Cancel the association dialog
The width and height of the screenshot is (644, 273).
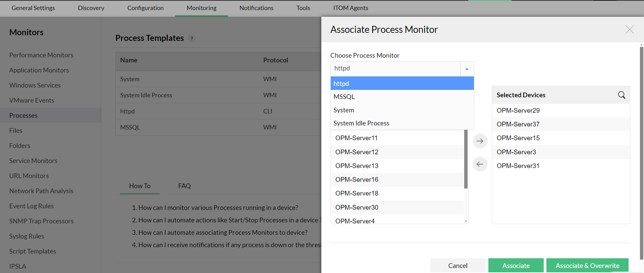(x=458, y=265)
